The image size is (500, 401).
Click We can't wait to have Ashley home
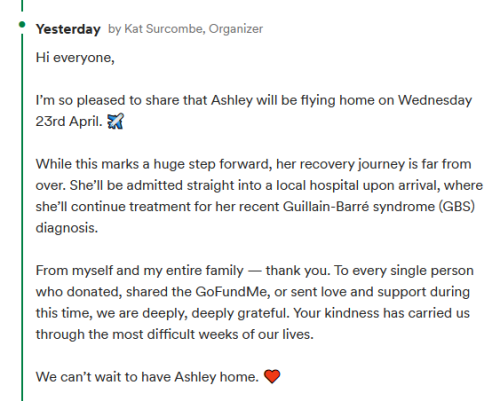coord(147,377)
